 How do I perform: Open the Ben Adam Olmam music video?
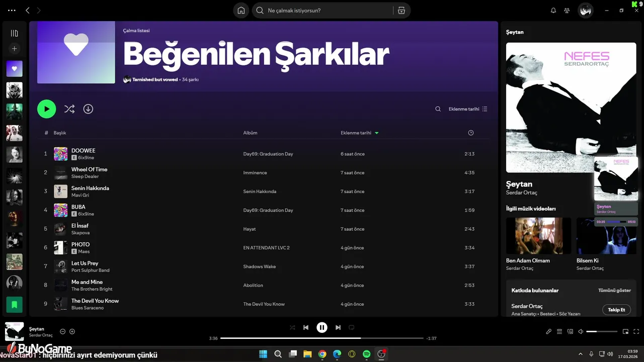click(x=538, y=236)
